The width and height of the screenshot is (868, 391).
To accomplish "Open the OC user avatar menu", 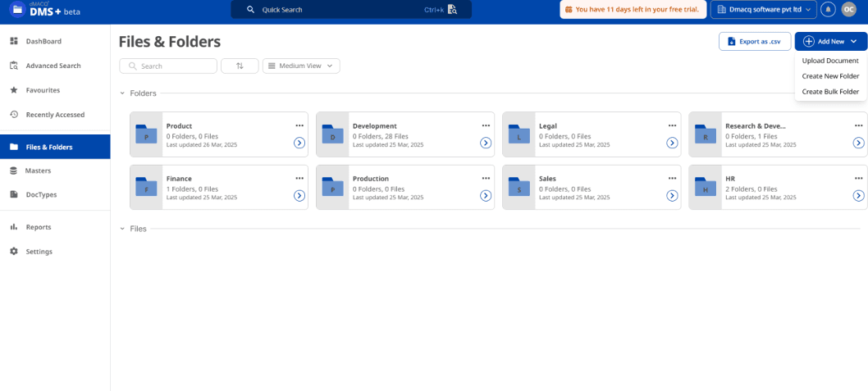I will point(848,9).
